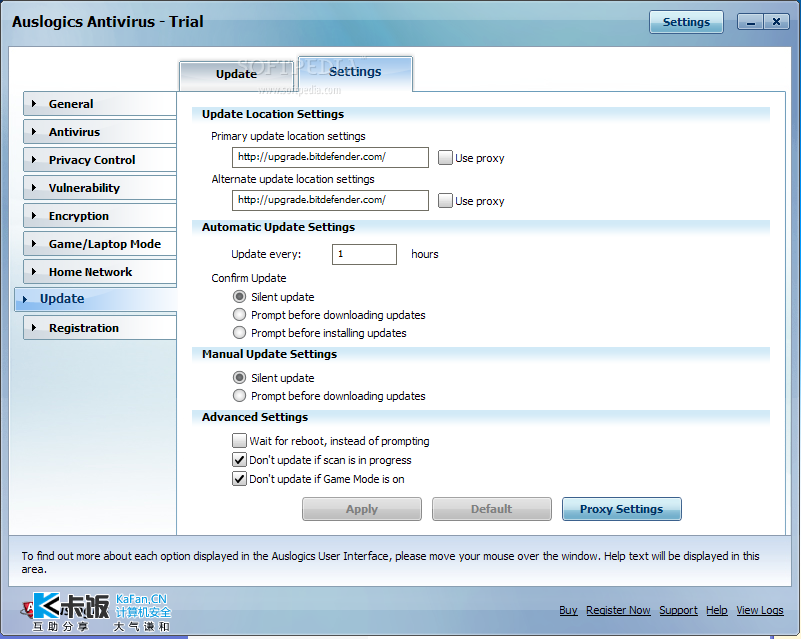Open the Vulnerability section
Viewport: 801px width, 639px height.
pos(100,187)
